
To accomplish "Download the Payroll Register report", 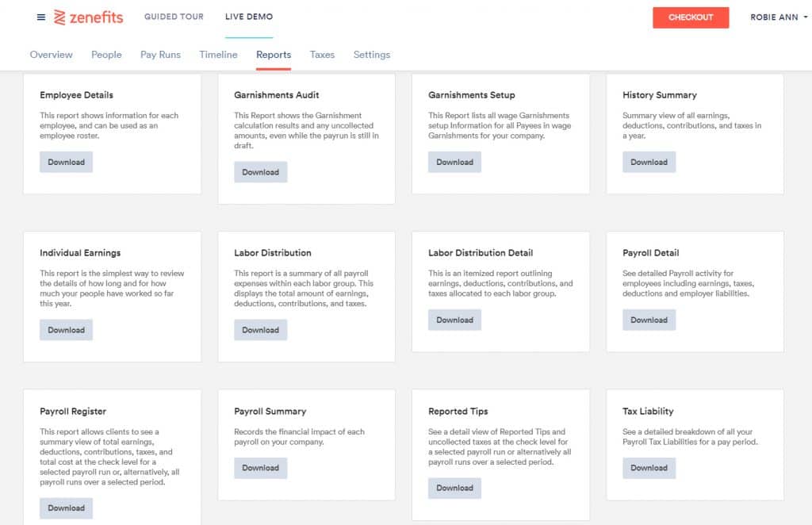I will tap(66, 508).
